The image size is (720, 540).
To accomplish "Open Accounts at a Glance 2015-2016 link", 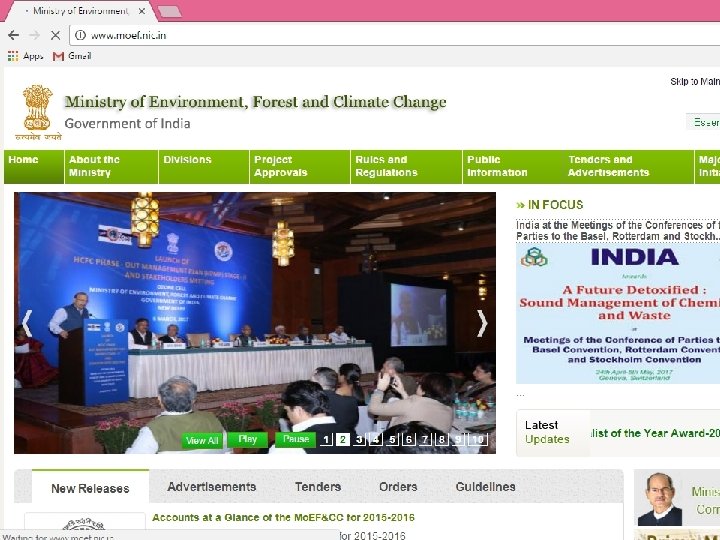I will point(283,518).
